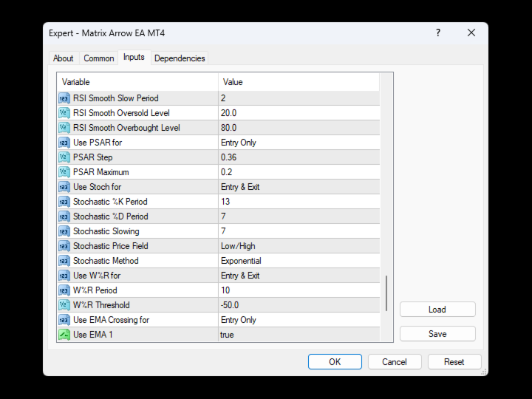This screenshot has width=532, height=399.
Task: Open the Dependencies tab
Action: (180, 58)
